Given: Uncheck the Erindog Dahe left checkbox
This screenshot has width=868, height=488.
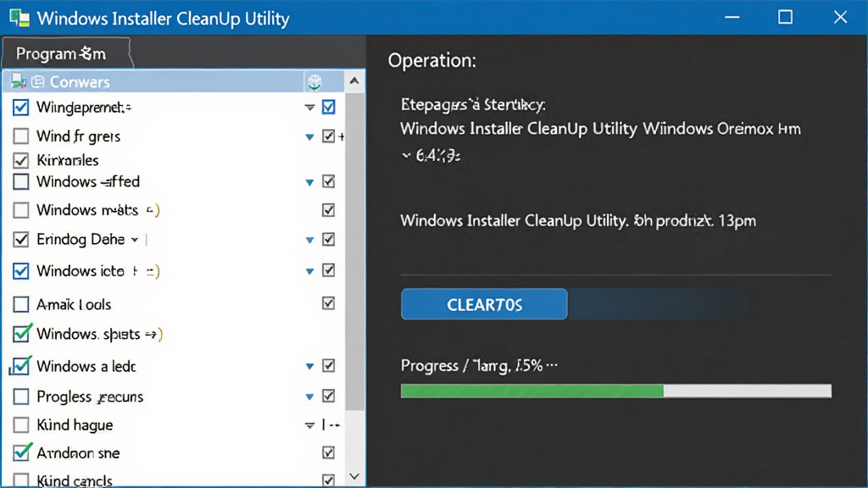Looking at the screenshot, I should coord(21,240).
